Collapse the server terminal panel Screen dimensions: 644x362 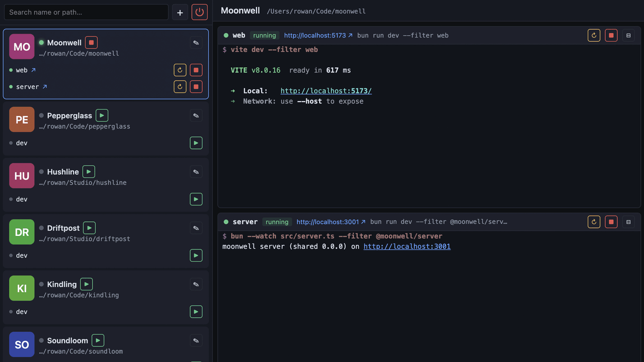628,222
